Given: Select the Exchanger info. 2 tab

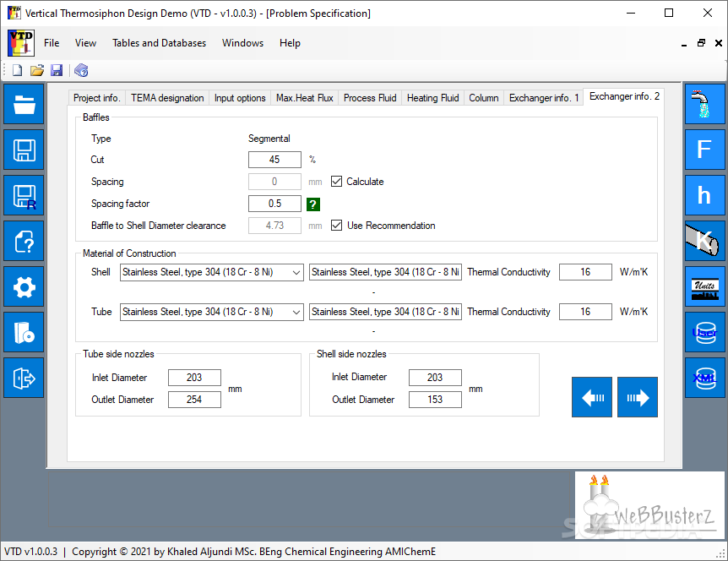Looking at the screenshot, I should point(624,96).
